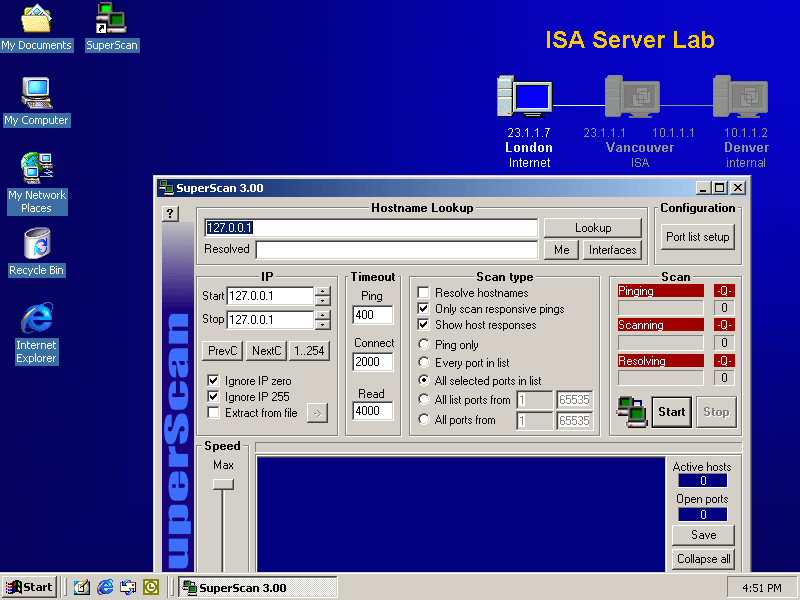Select the My Computer desktop icon
The width and height of the screenshot is (800, 600).
37,93
